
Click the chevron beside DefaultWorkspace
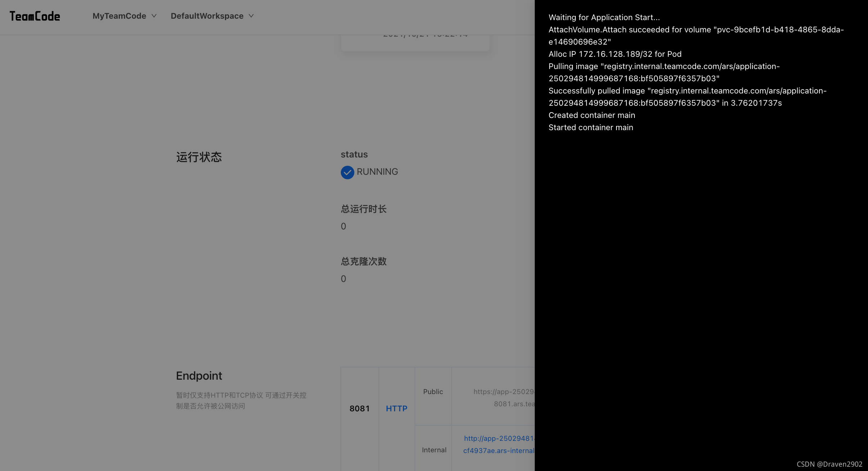coord(251,16)
